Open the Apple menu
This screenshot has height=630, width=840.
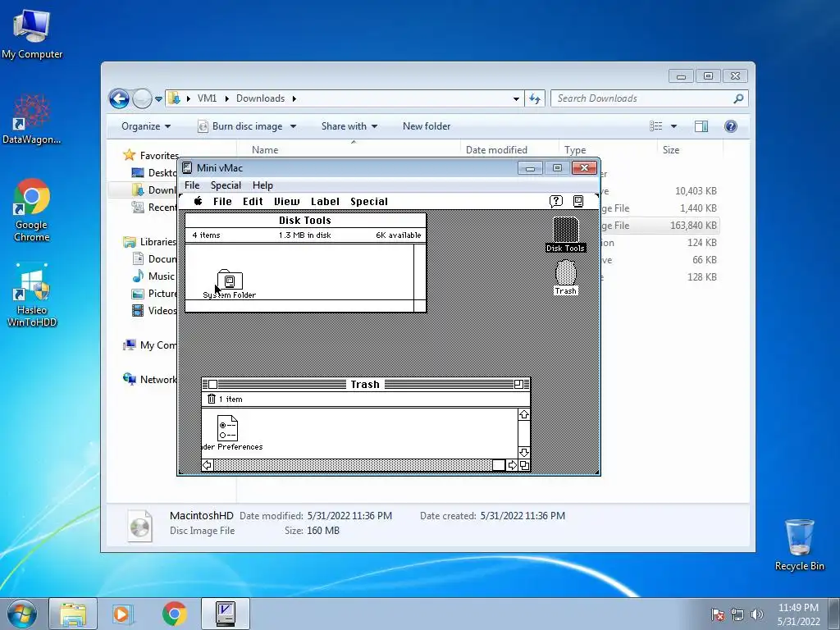199,201
